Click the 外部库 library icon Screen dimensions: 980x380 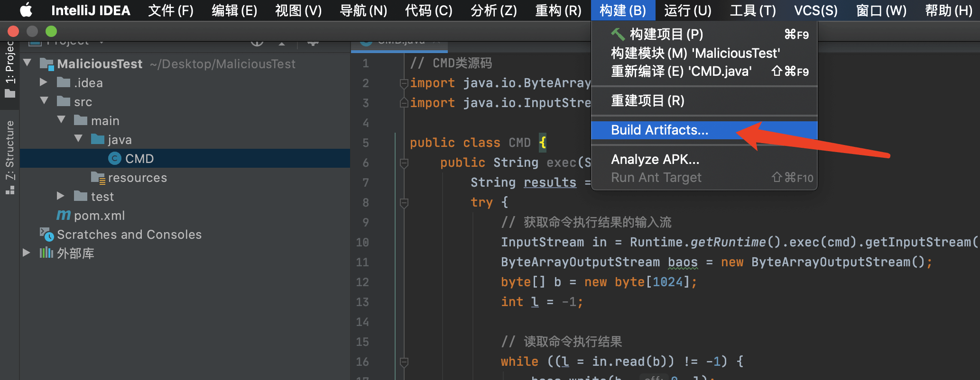point(46,253)
